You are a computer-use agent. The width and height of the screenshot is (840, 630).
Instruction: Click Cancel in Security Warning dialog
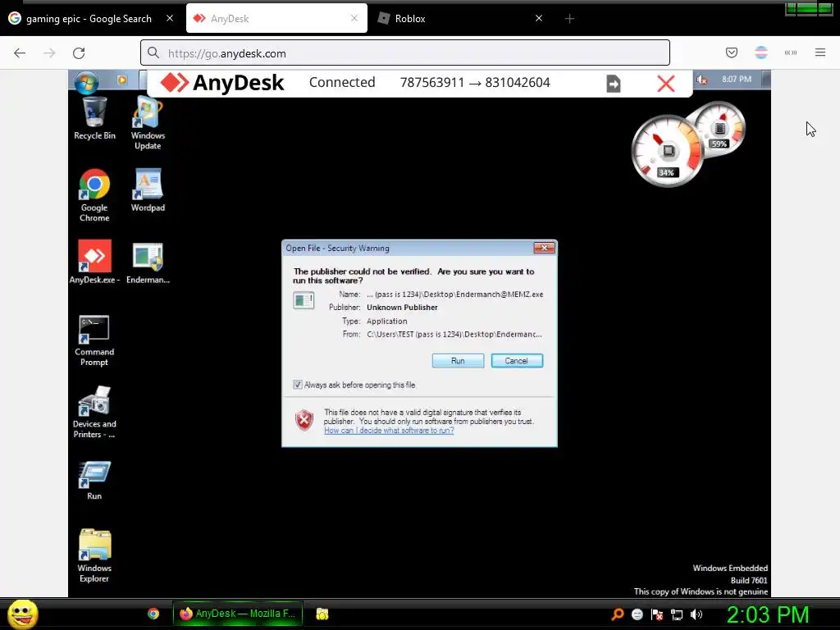(517, 361)
